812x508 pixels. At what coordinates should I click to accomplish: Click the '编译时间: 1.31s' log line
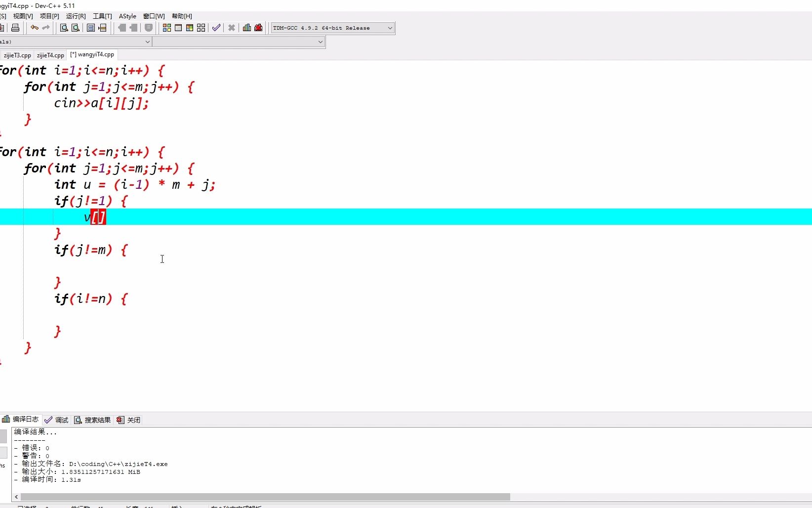47,480
